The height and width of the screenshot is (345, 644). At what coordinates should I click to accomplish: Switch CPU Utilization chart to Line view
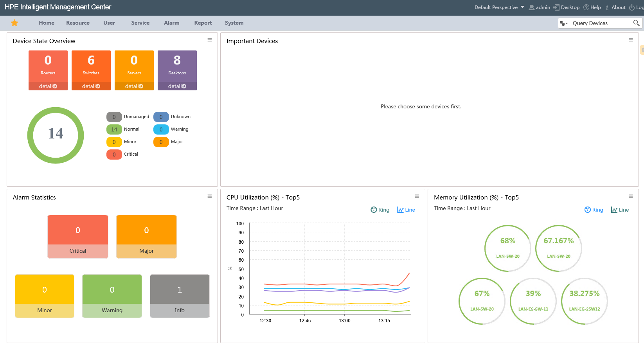point(406,210)
